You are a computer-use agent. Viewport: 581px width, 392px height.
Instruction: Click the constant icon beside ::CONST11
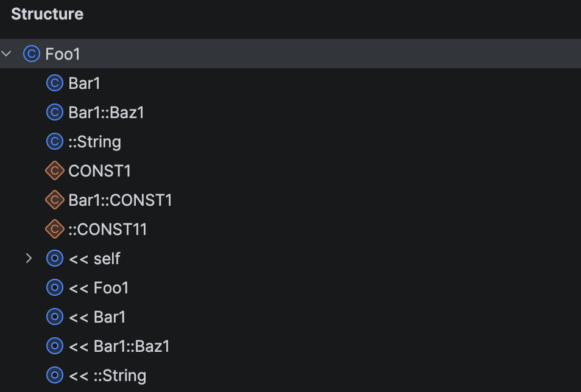click(x=55, y=229)
